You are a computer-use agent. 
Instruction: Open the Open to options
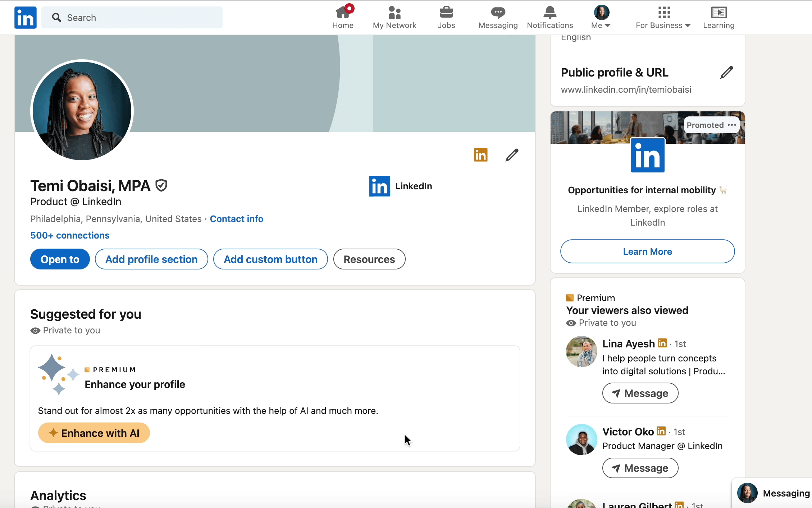[x=60, y=259]
